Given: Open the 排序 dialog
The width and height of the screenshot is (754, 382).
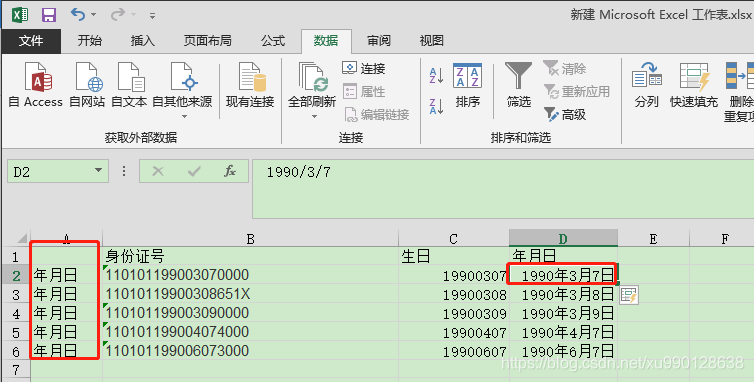Looking at the screenshot, I should 467,85.
